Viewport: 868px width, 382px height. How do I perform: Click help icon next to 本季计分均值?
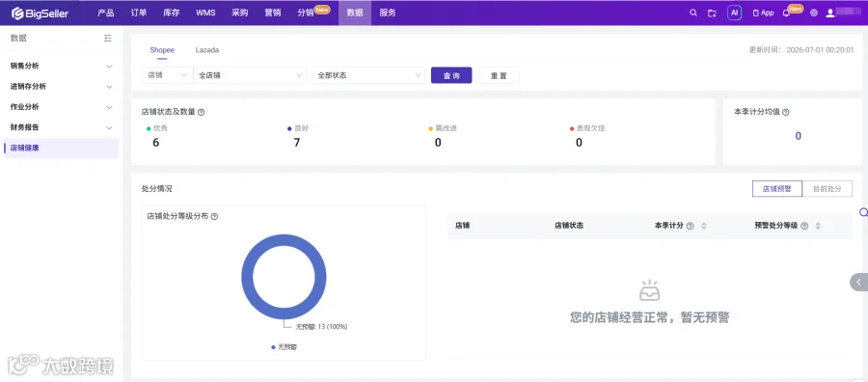point(785,112)
